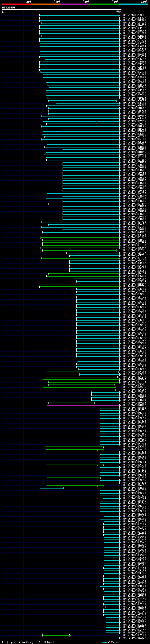Screen dimensions: 150x644
Task: Select UniRef100_A2XX29 label
Action: tap(135, 77)
